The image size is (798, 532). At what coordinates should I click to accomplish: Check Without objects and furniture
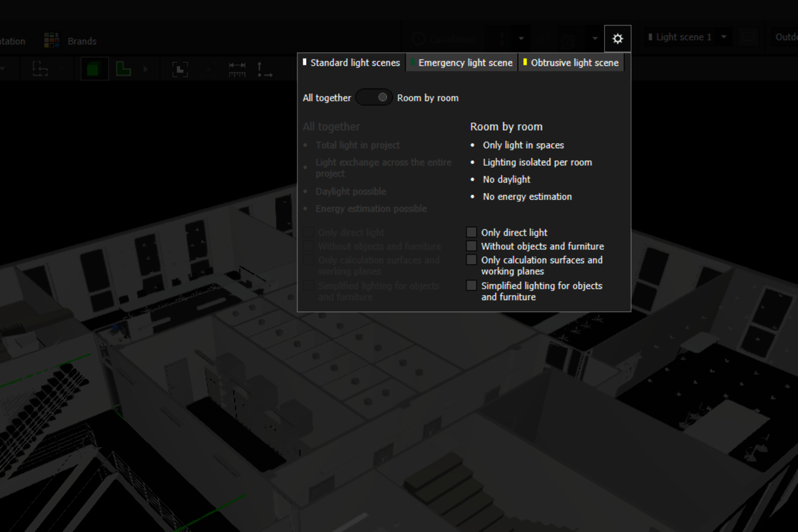(x=472, y=246)
